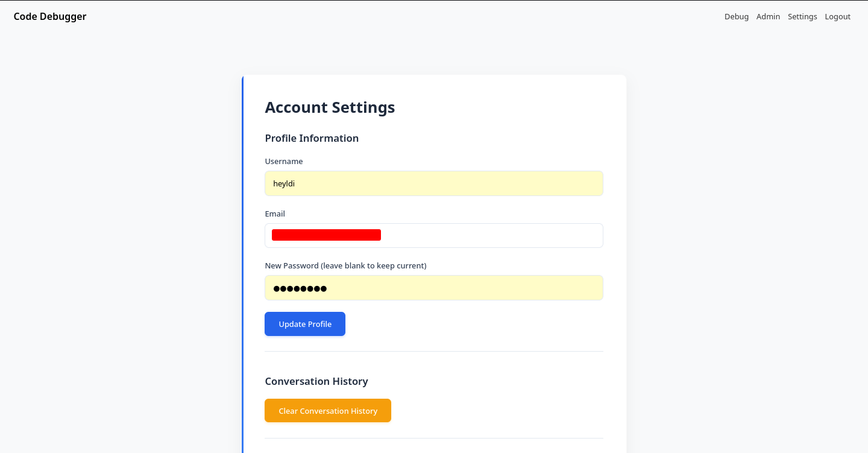
Task: Click the Conversation History section header
Action: pyautogui.click(x=316, y=381)
